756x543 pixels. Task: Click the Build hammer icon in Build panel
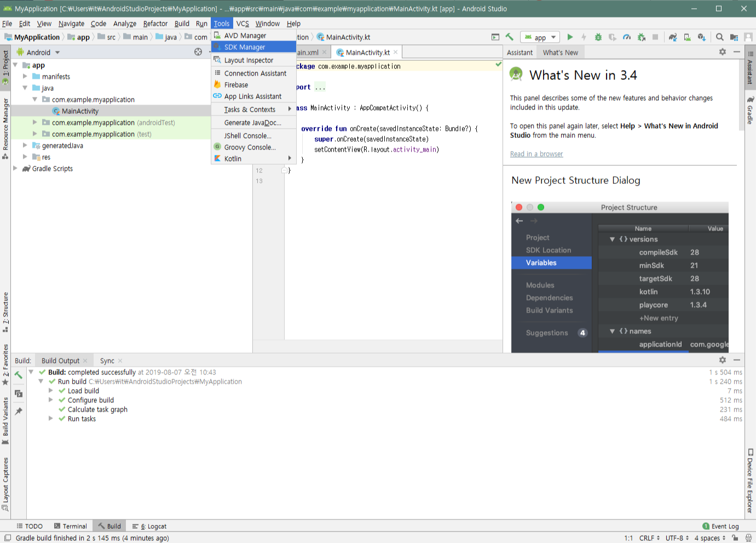click(19, 376)
